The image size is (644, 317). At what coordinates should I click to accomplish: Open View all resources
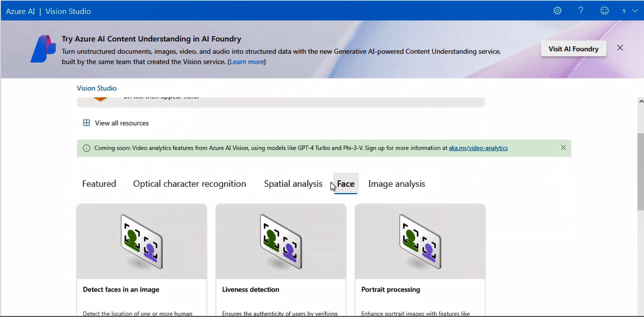click(x=121, y=123)
